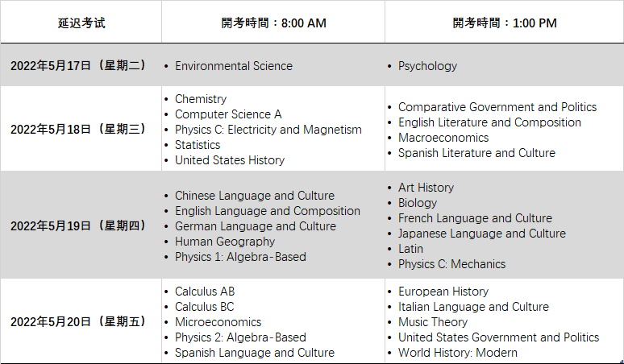Select the 1:00 PM start-time column header
This screenshot has width=624, height=364.
(x=504, y=23)
